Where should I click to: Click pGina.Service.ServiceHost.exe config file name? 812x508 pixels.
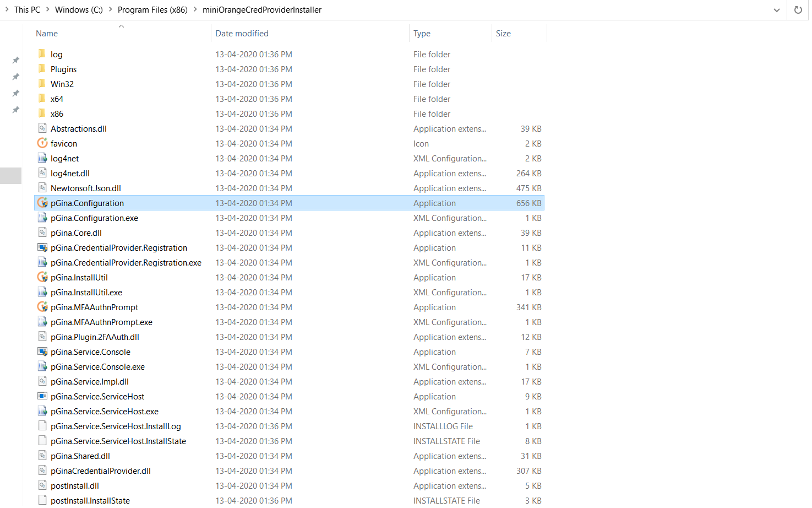click(105, 412)
